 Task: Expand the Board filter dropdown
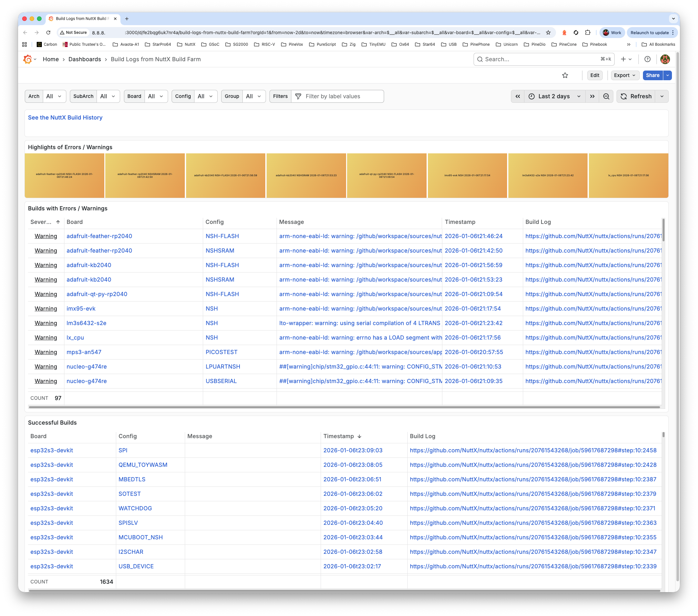click(156, 96)
